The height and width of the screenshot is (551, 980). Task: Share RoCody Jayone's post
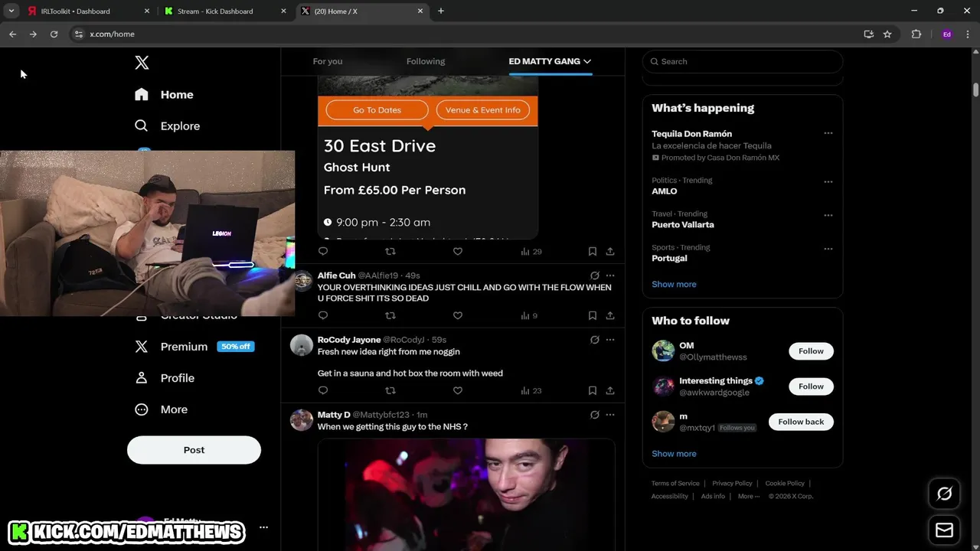pyautogui.click(x=610, y=390)
